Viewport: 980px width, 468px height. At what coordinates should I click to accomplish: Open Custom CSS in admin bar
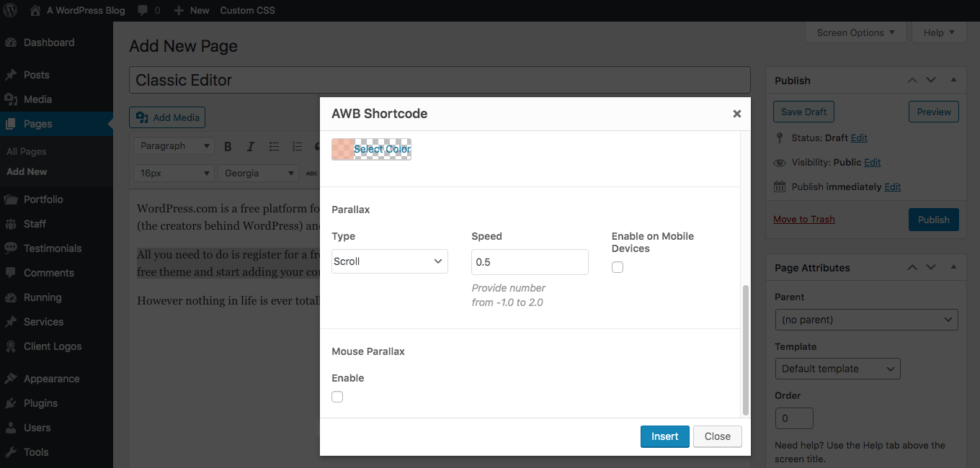(247, 10)
